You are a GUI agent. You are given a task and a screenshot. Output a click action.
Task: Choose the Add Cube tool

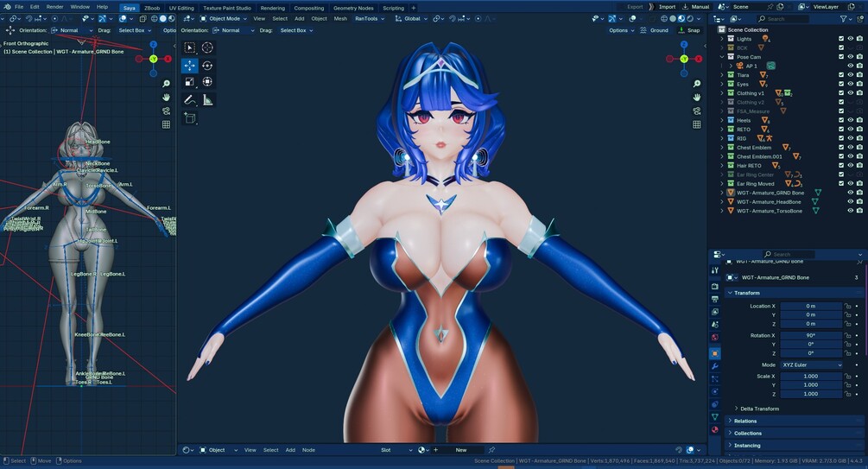[x=189, y=117]
